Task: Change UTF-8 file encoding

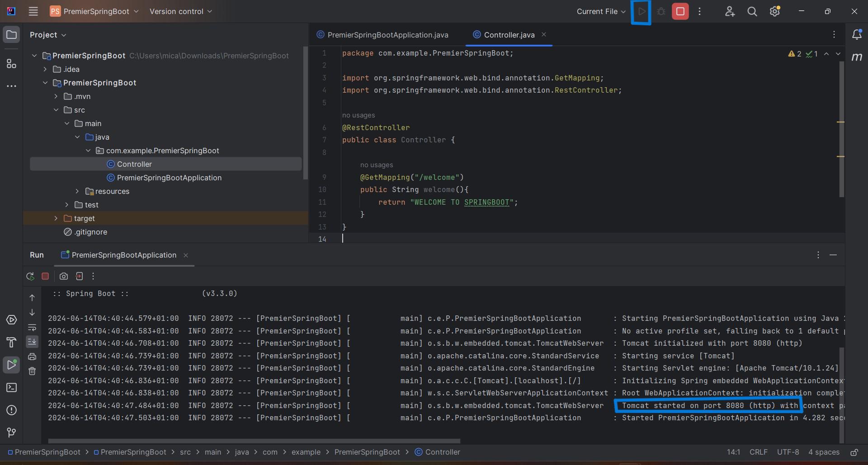Action: (788, 452)
